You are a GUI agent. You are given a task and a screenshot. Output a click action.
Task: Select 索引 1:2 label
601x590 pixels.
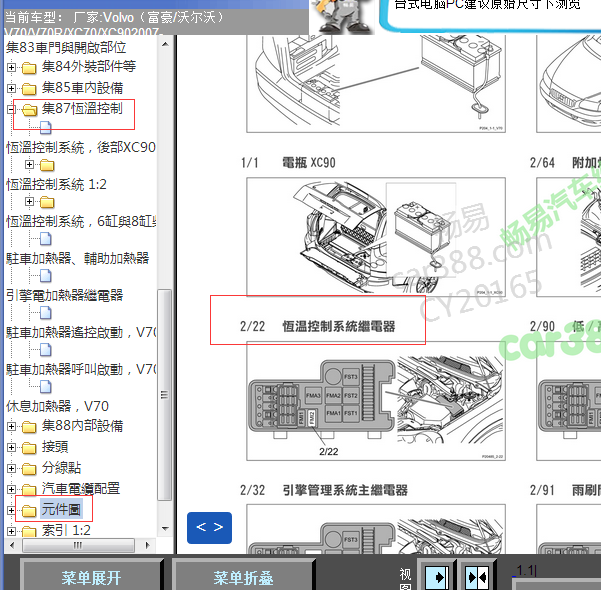[x=66, y=530]
